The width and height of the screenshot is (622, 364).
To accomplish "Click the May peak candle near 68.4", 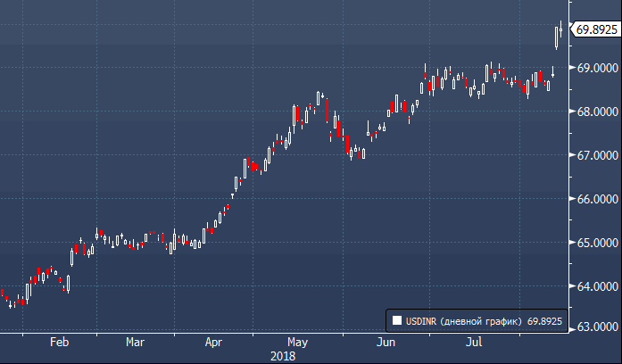I will pyautogui.click(x=319, y=96).
